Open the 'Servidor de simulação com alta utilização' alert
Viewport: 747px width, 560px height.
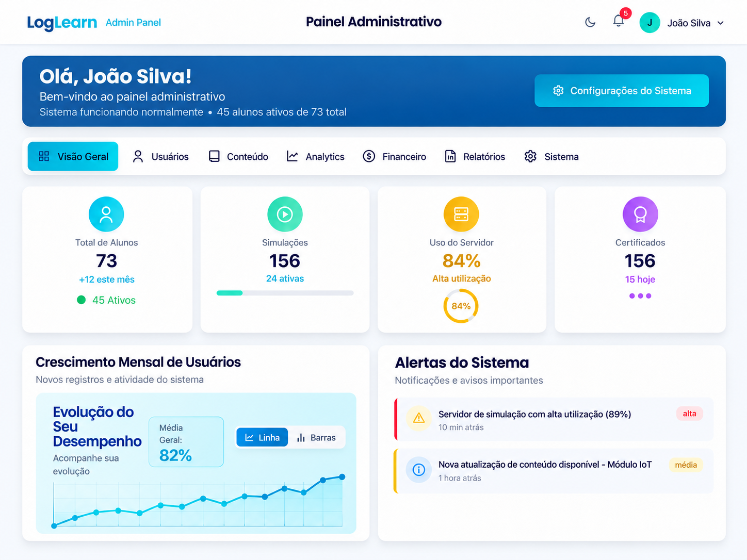554,419
